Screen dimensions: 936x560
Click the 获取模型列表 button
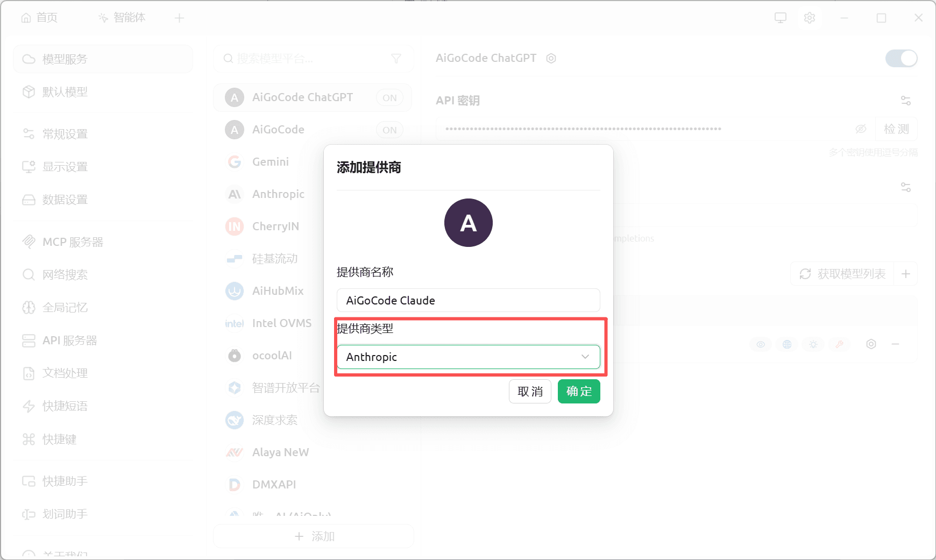pos(843,274)
